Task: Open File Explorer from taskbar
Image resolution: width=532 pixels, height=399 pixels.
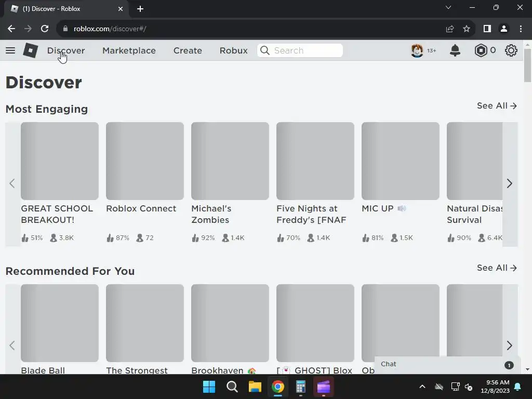Action: (255, 387)
